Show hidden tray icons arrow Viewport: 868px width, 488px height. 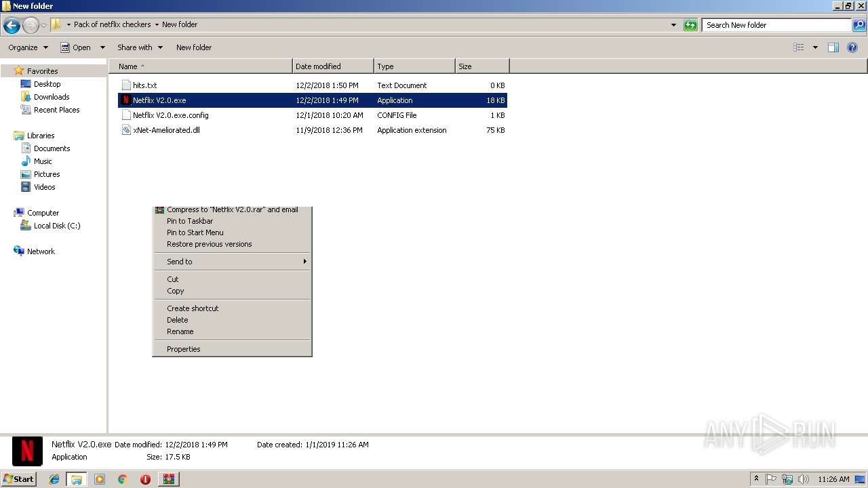pyautogui.click(x=757, y=479)
